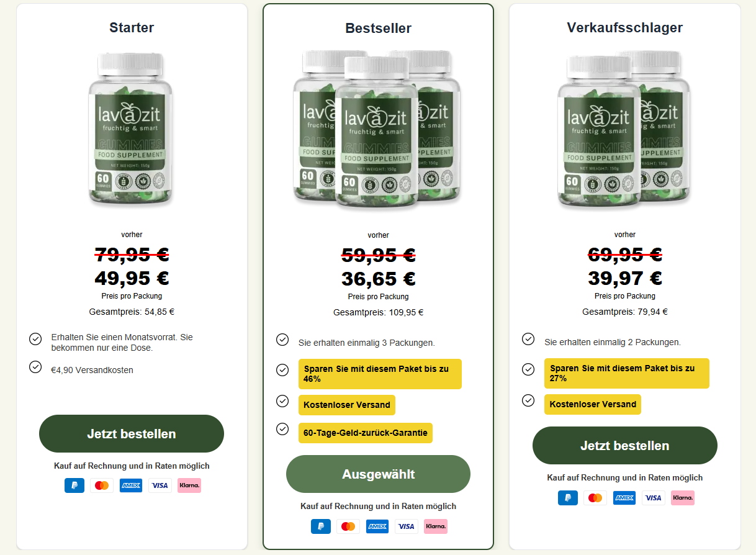Select the Starter heading

pos(132,27)
